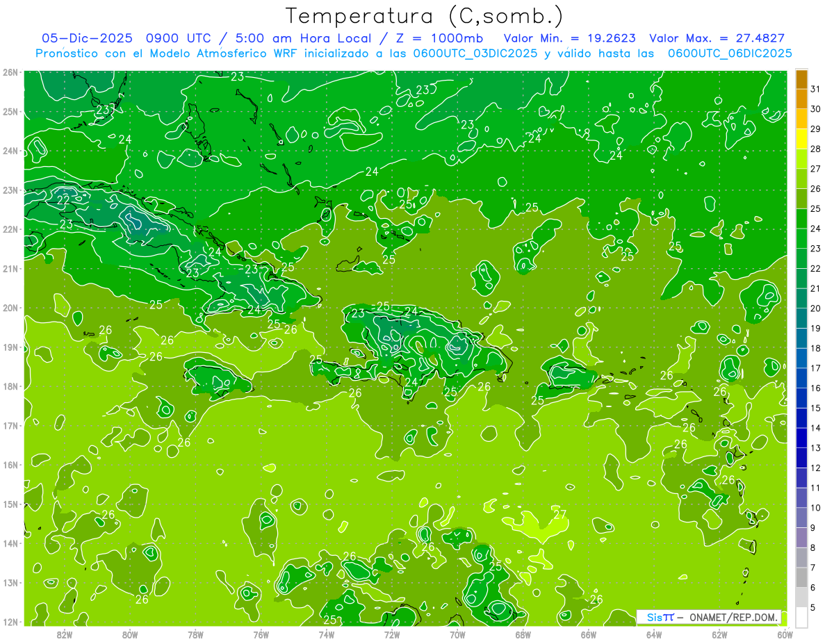Click the '22N' latitude axis label
Screen dimensions: 834x644
(10, 229)
